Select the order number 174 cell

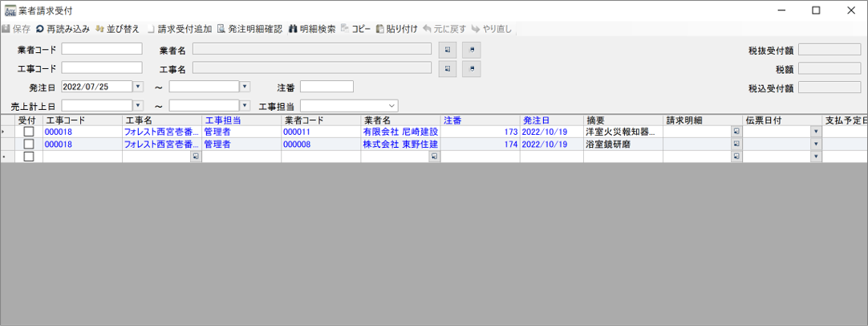[x=480, y=145]
